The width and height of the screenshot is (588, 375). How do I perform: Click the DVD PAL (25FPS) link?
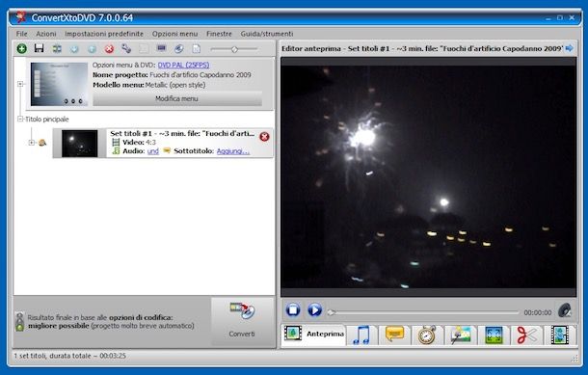click(x=183, y=65)
